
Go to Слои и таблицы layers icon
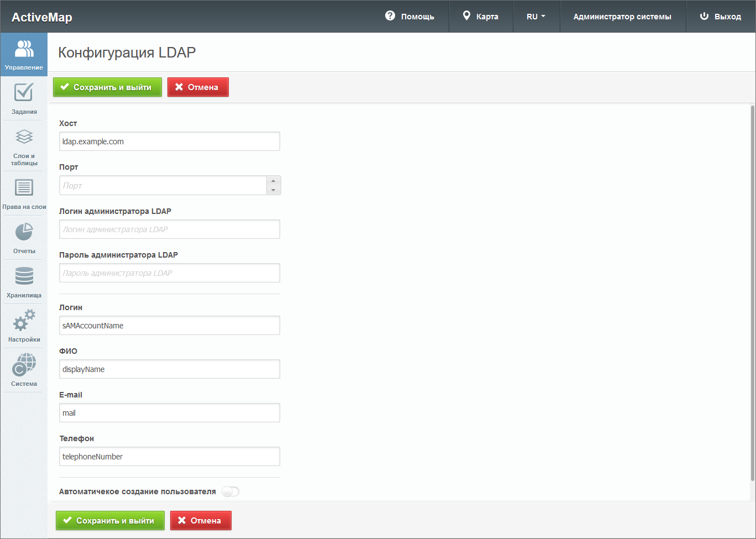(x=24, y=137)
